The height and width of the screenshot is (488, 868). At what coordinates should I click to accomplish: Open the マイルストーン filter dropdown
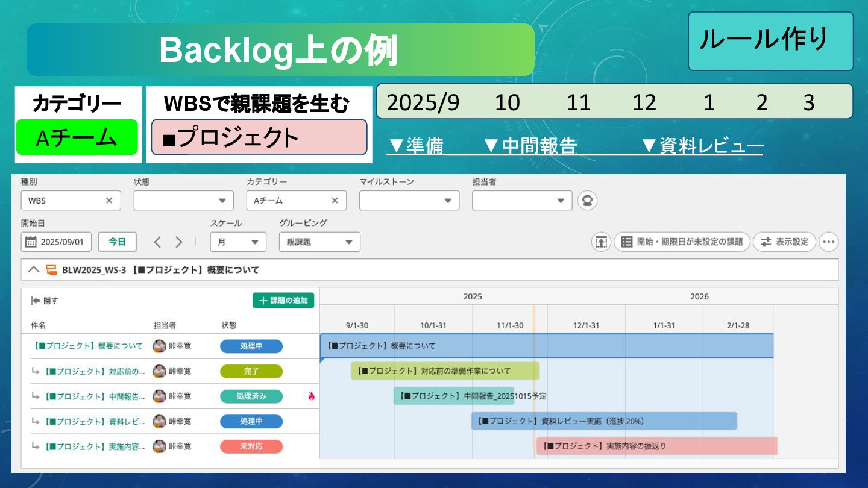click(x=409, y=201)
